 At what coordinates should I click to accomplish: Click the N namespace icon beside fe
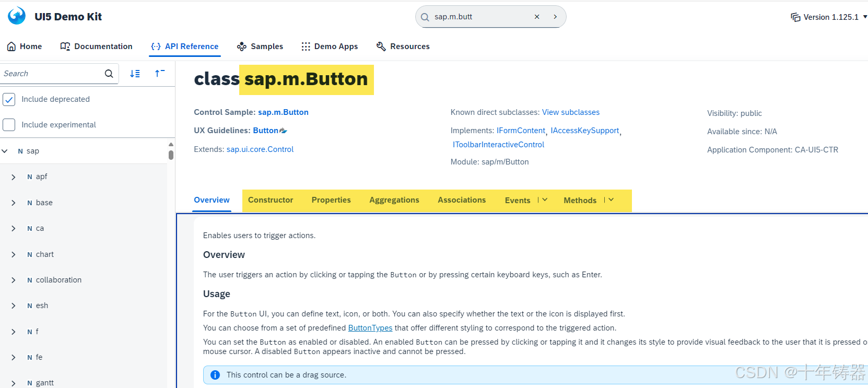click(x=30, y=358)
